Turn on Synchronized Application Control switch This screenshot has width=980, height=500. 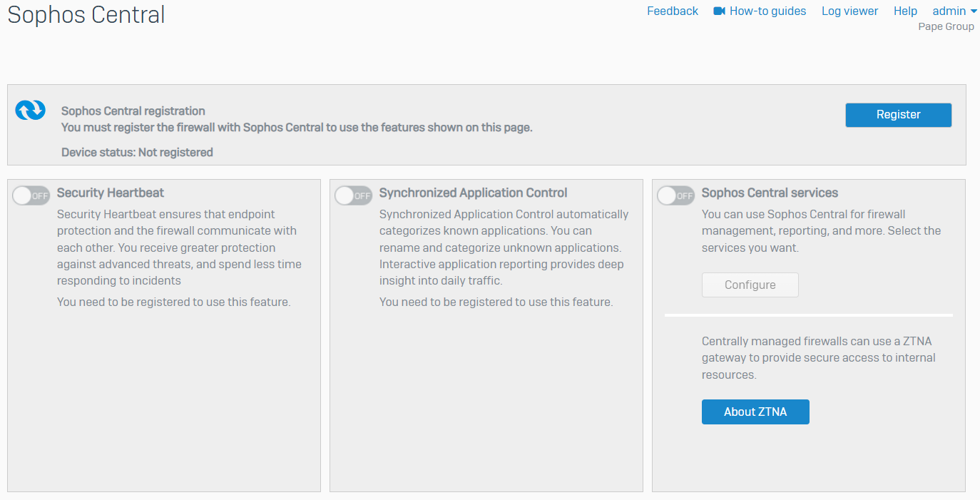(353, 195)
